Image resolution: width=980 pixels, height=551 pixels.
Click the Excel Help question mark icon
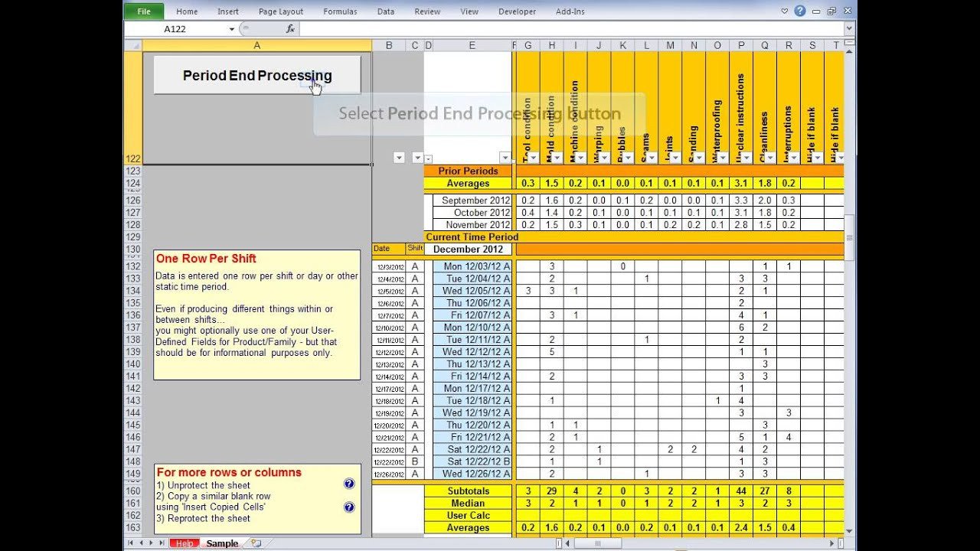800,11
